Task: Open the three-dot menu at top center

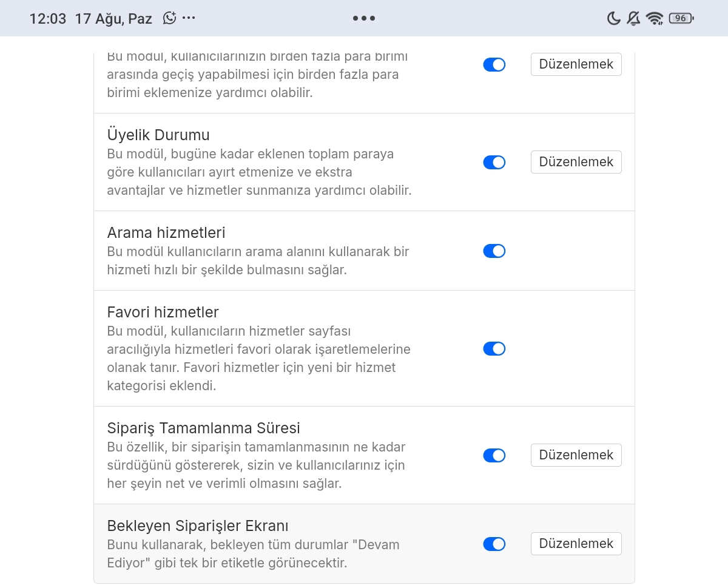Action: tap(364, 18)
